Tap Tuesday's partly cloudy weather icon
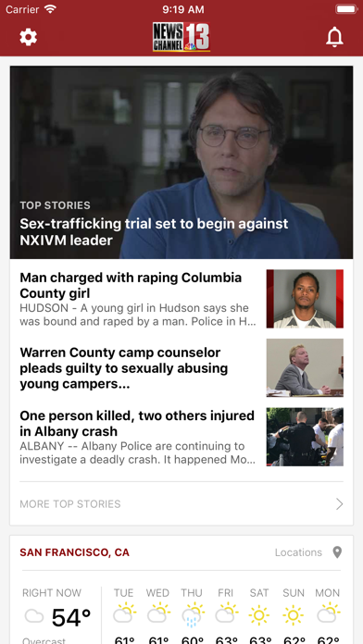Viewport: 363px width, 644px height. click(x=124, y=613)
